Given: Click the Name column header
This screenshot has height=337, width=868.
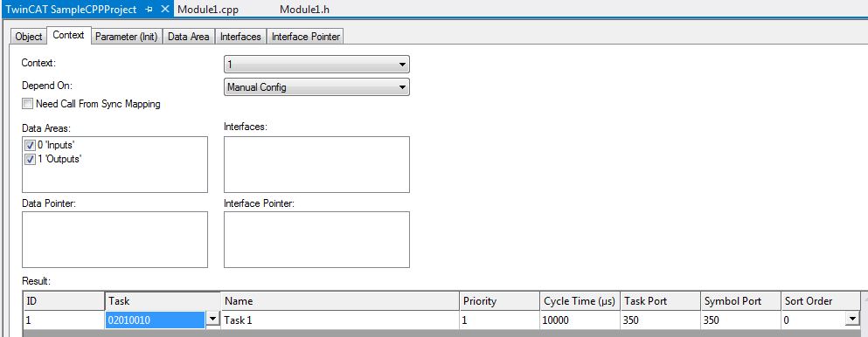Looking at the screenshot, I should (x=340, y=301).
